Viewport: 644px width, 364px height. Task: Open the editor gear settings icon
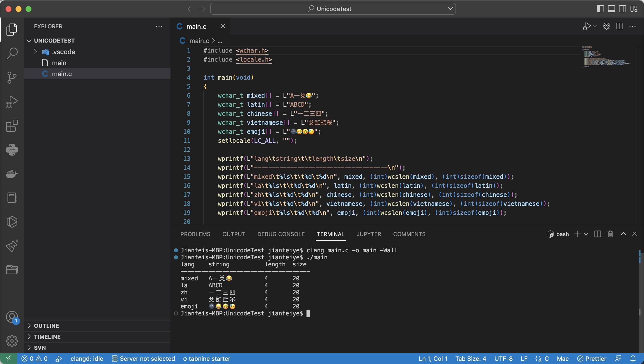click(606, 26)
